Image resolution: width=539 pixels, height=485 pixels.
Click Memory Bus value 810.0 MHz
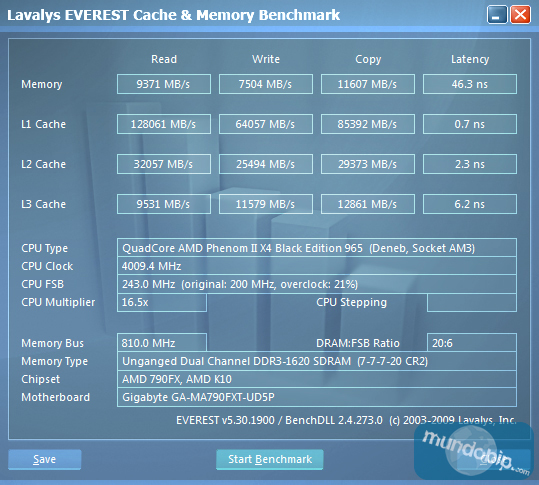162,343
